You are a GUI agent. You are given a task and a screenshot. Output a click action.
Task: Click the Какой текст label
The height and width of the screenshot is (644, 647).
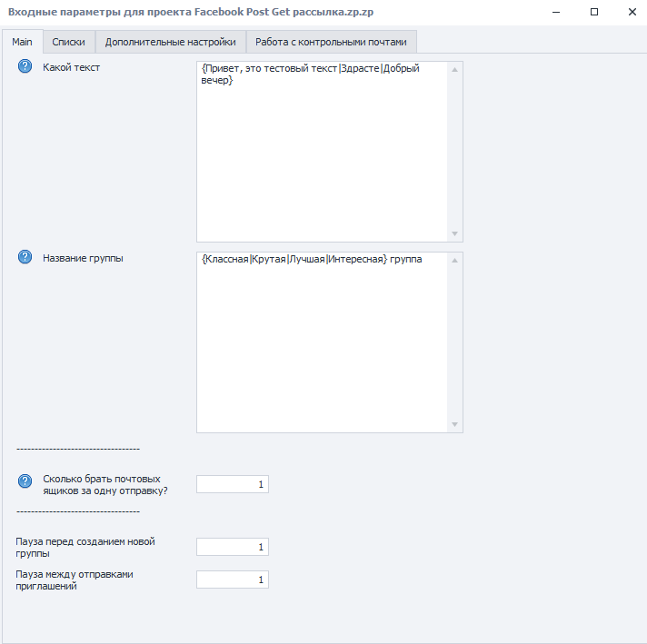click(x=72, y=67)
